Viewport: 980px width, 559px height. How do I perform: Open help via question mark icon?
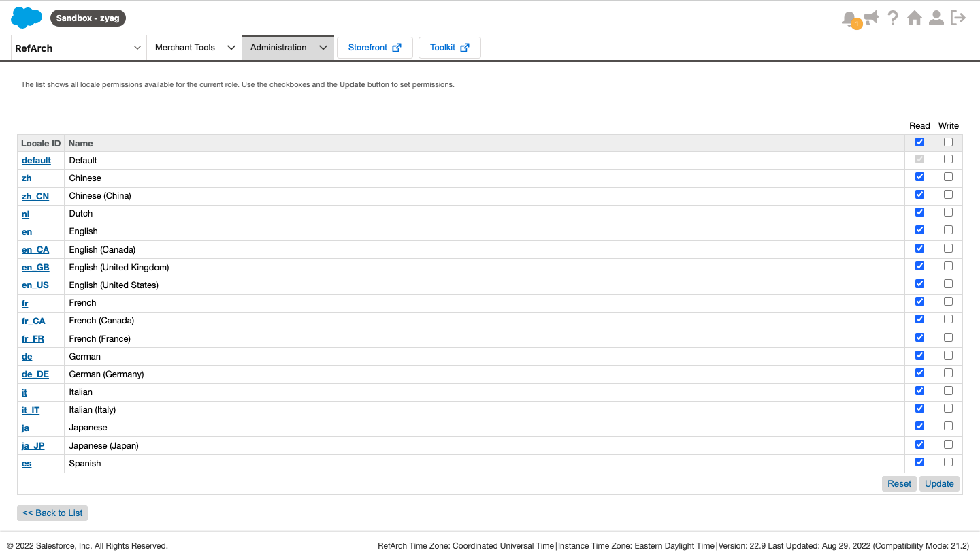click(893, 18)
